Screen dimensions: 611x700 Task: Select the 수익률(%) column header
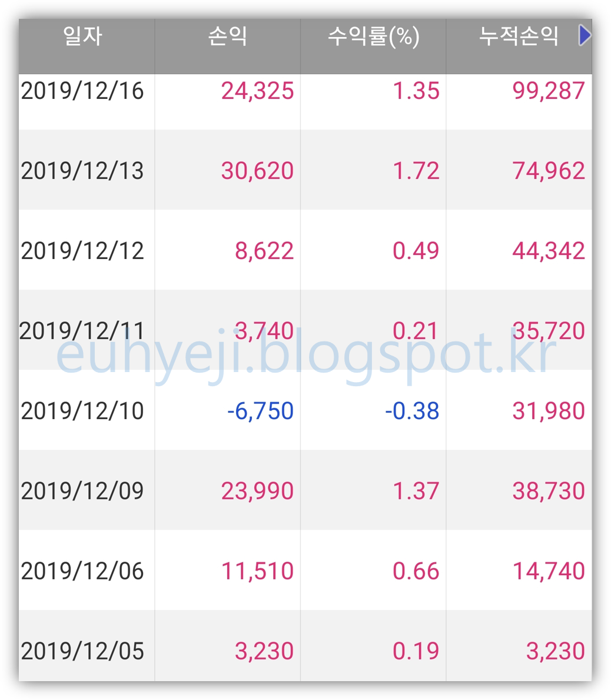coord(374,36)
